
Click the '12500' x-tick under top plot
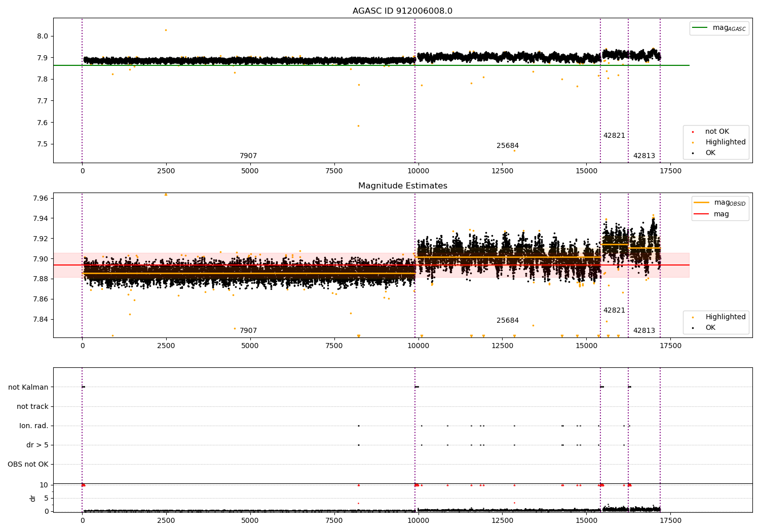(x=502, y=171)
